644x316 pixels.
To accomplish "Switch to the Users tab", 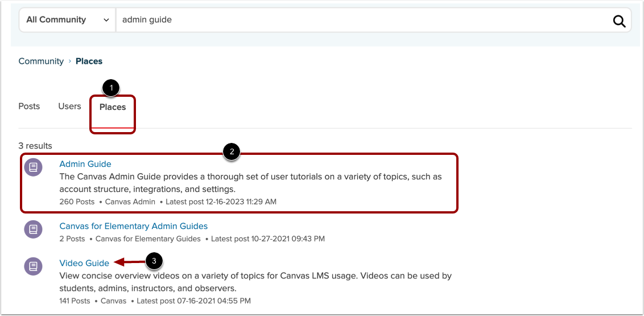I will pos(69,106).
